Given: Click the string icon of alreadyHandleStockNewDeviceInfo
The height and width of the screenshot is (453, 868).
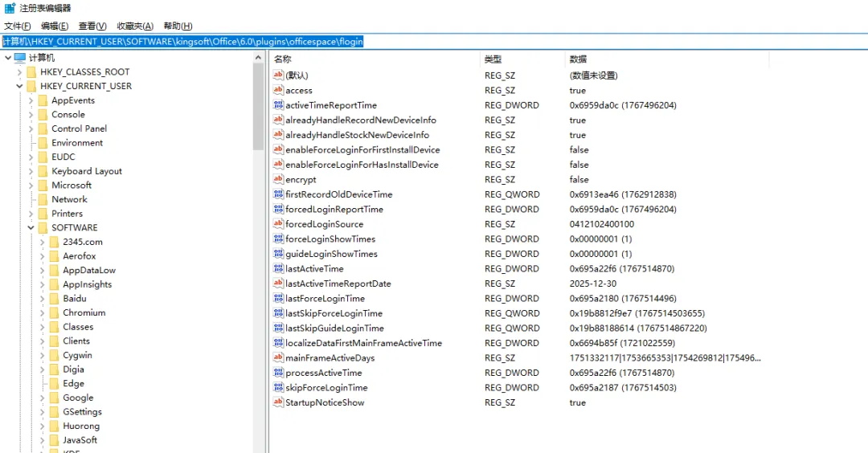Looking at the screenshot, I should pos(278,134).
